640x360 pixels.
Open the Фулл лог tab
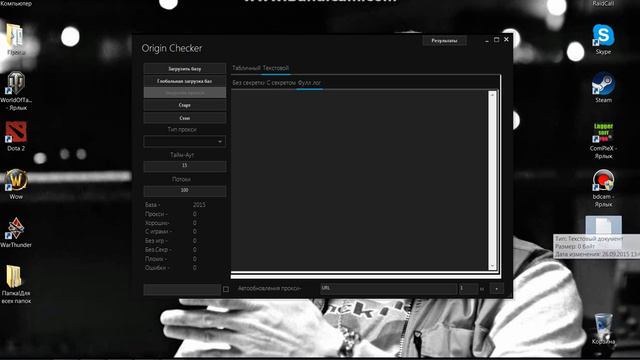pos(309,83)
